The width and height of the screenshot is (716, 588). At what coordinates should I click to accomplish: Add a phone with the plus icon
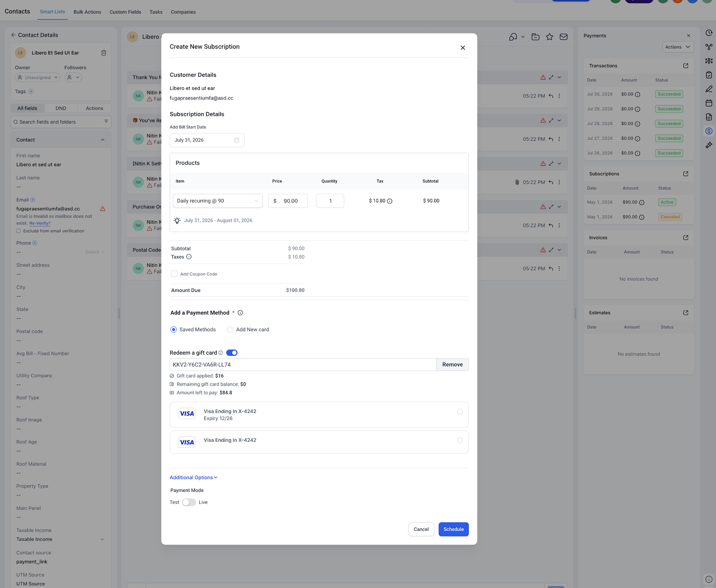click(35, 243)
